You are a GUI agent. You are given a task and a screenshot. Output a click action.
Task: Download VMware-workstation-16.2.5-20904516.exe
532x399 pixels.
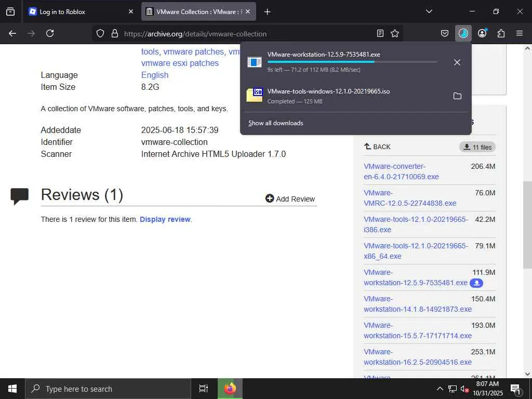point(418,356)
